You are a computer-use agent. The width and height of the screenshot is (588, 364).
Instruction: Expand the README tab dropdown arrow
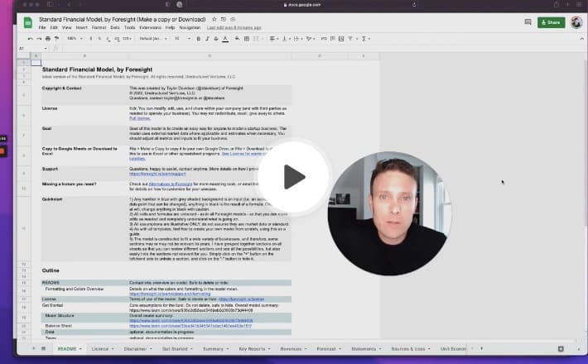tap(82, 349)
